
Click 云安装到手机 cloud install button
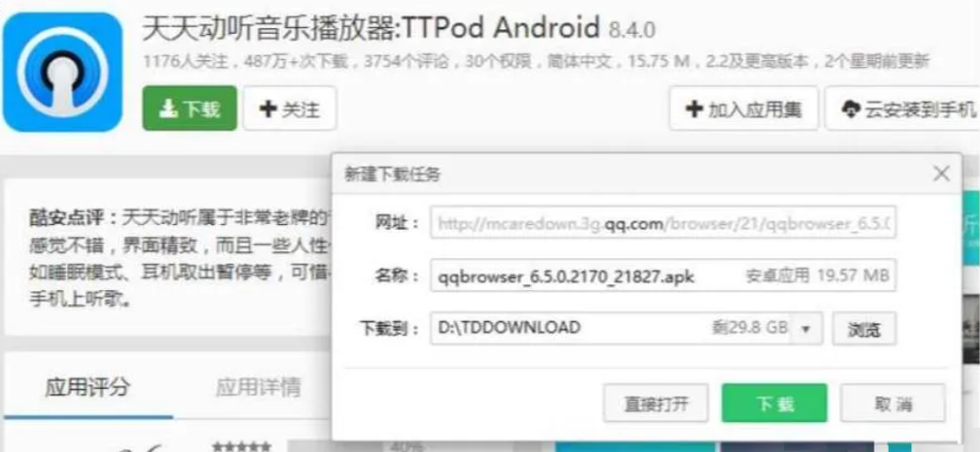pos(903,109)
